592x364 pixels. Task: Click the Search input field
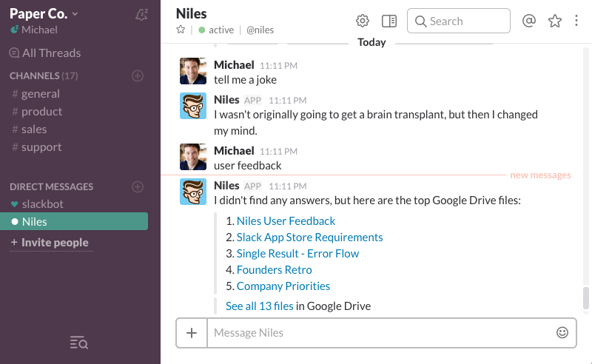pos(458,21)
